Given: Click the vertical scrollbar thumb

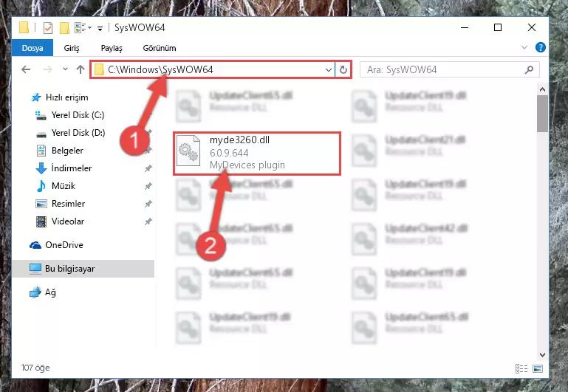Looking at the screenshot, I should pyautogui.click(x=542, y=114).
